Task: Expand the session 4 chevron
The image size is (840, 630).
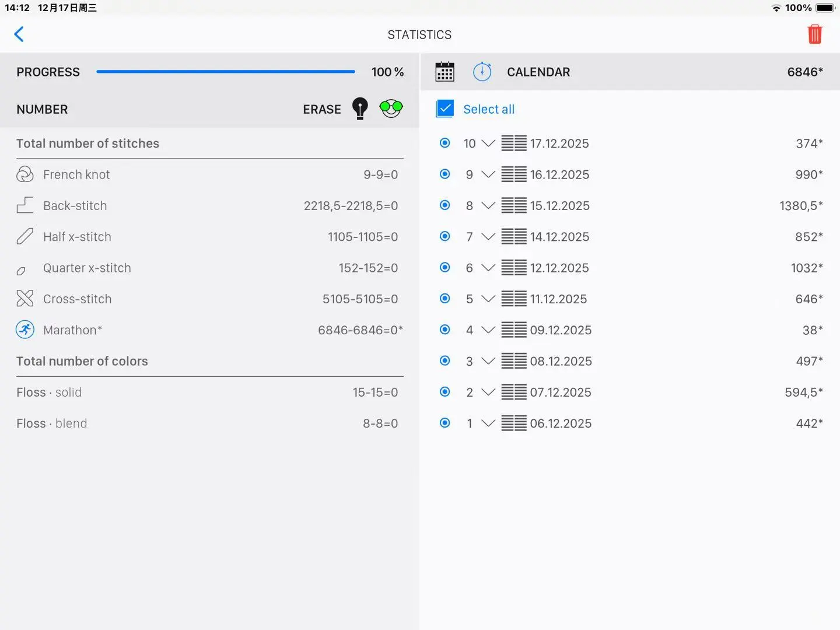Action: pyautogui.click(x=488, y=330)
